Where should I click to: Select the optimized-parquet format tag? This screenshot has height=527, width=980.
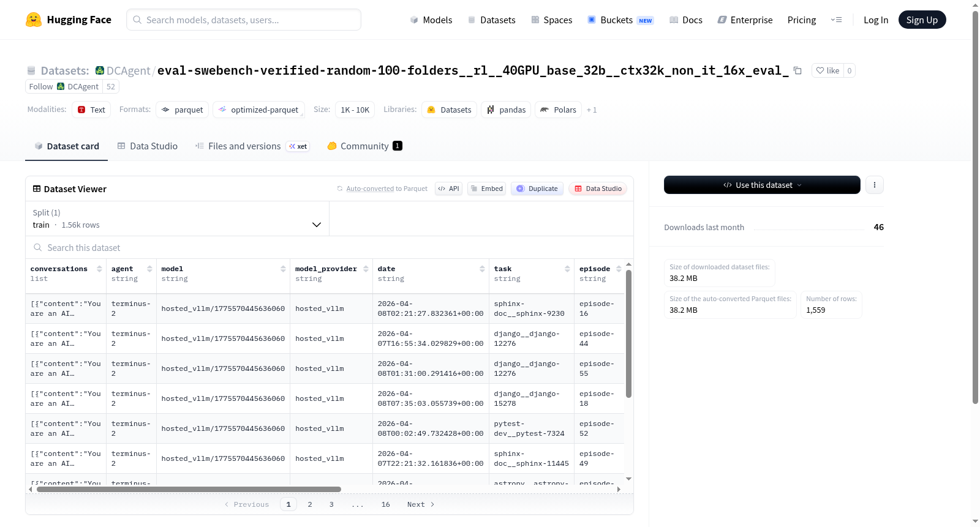coord(258,110)
